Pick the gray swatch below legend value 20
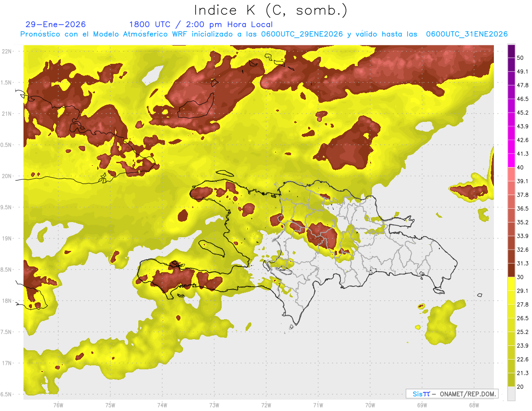 [511, 394]
